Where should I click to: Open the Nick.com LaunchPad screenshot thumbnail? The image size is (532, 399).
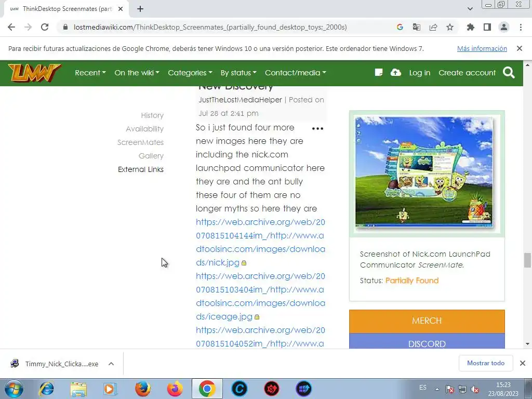[x=424, y=172]
